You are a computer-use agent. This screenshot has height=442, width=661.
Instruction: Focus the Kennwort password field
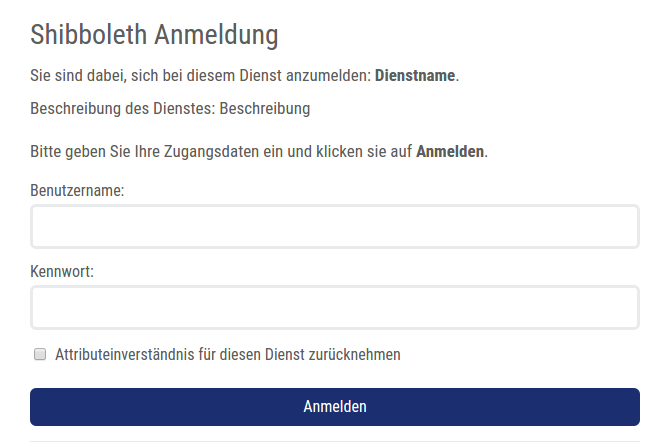(x=334, y=308)
